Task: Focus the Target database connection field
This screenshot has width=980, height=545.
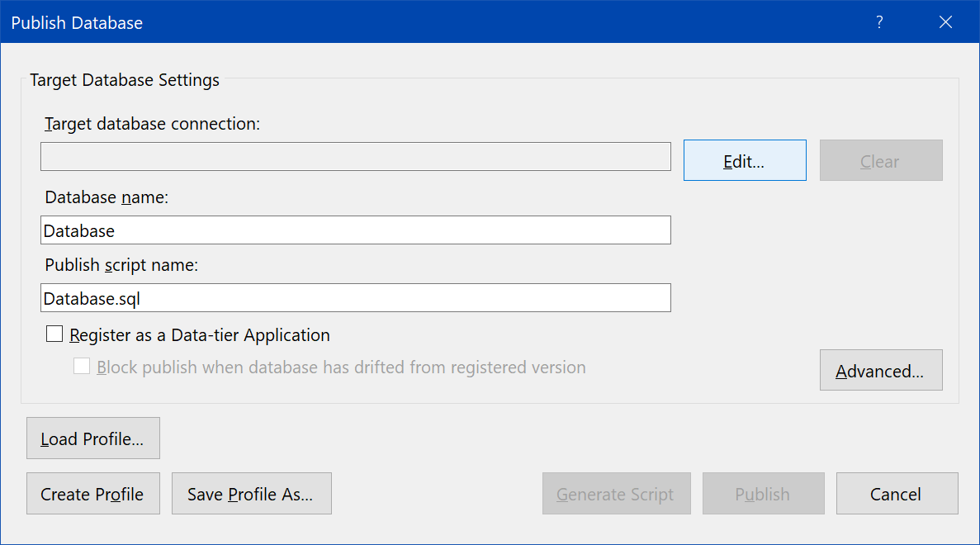Action: click(355, 156)
